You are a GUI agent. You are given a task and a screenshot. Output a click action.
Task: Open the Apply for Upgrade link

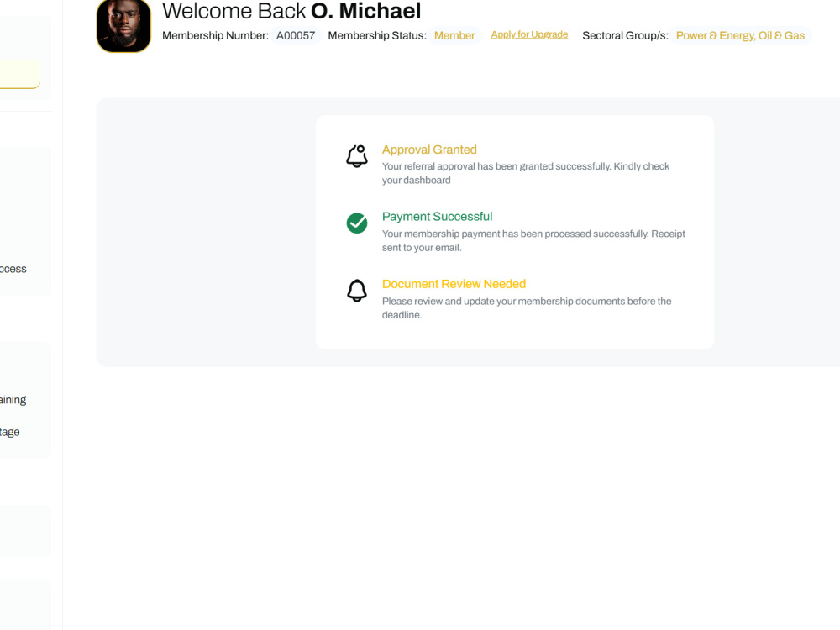529,34
